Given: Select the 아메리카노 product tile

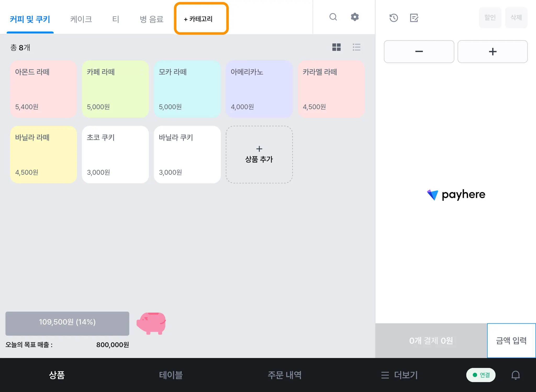Looking at the screenshot, I should 259,89.
